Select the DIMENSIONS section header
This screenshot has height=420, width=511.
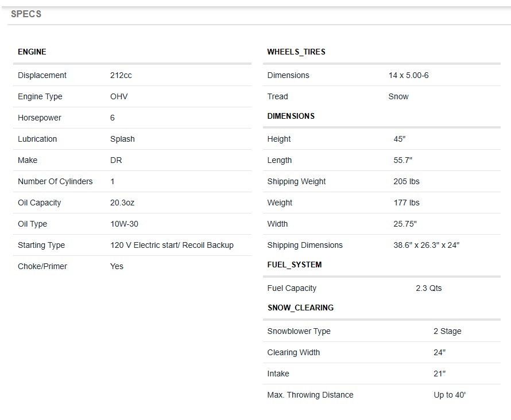click(291, 116)
